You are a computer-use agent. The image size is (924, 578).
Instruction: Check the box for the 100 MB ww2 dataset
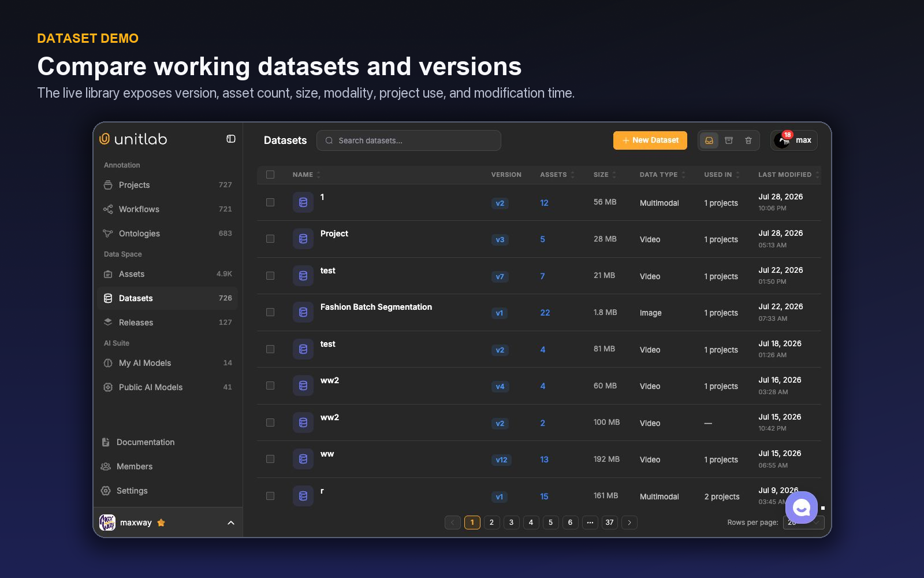point(270,423)
